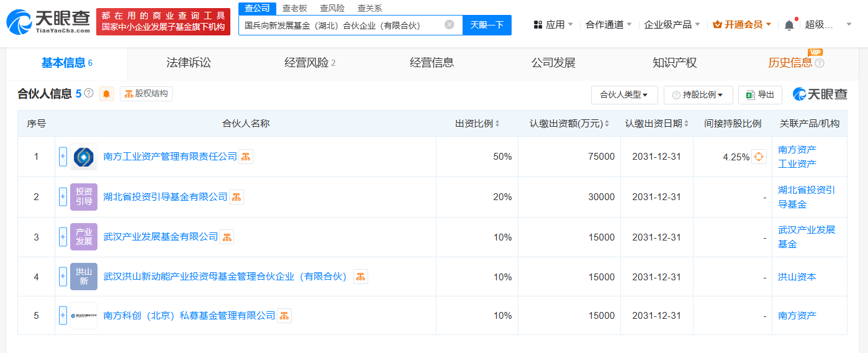Image resolution: width=868 pixels, height=353 pixels.
Task: Click the notification bell in header
Action: coord(789,25)
